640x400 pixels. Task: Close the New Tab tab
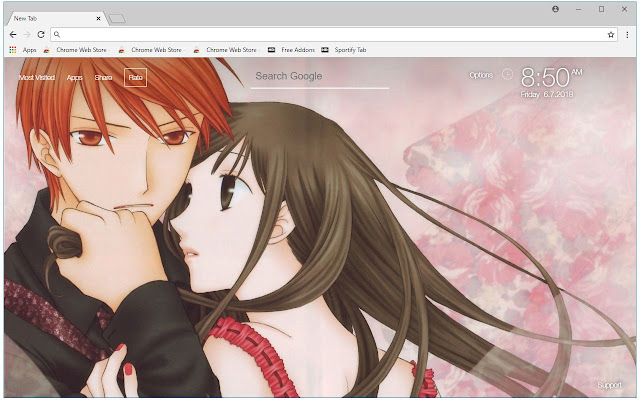click(98, 18)
